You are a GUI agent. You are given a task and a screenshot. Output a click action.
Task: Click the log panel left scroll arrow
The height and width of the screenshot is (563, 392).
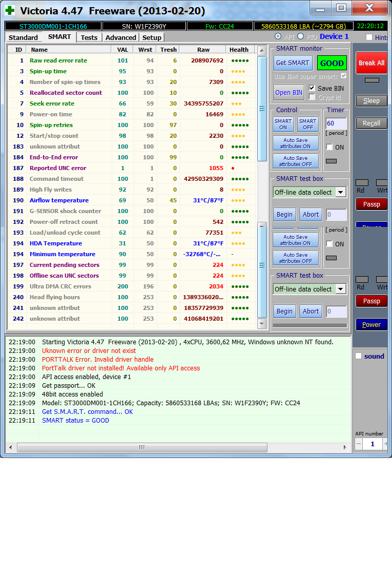(x=10, y=447)
